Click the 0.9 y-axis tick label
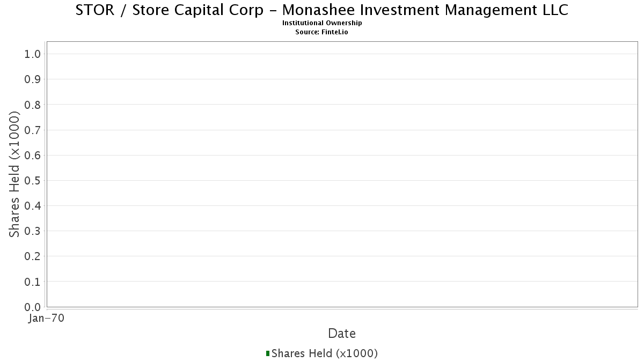 click(33, 79)
